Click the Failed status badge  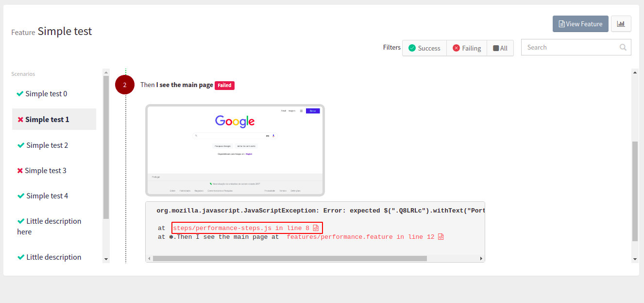coord(224,85)
